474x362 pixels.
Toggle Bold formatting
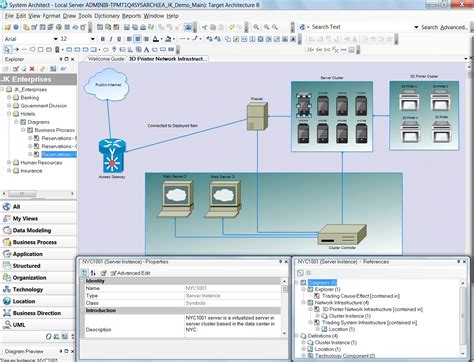point(103,39)
